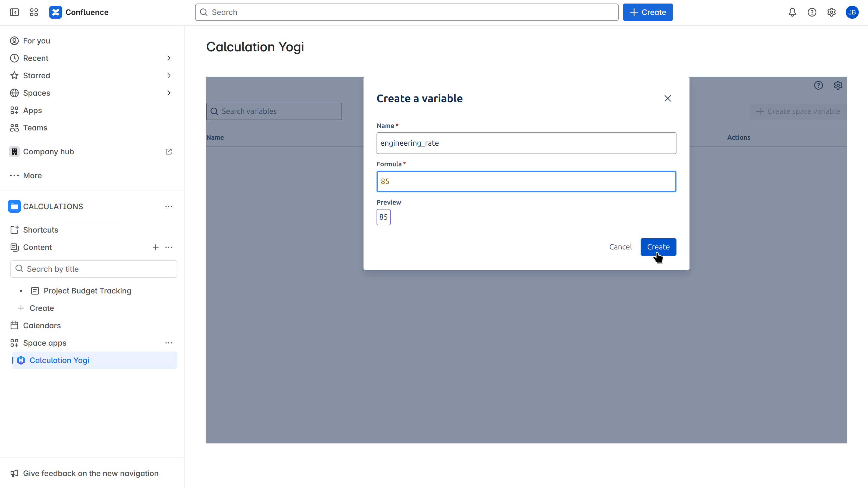The image size is (868, 488).
Task: Click Create to save the engineering_rate variable
Action: (x=658, y=247)
